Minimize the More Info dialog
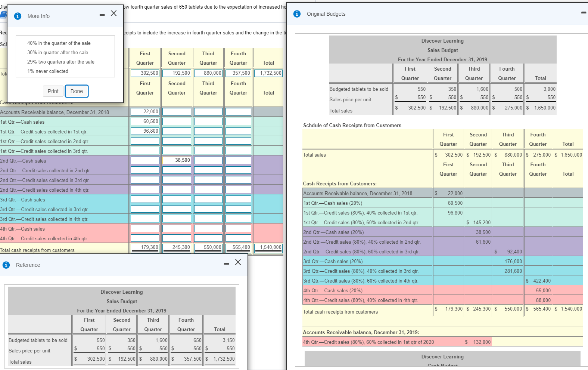Screen dimensions: 588x370 coord(102,15)
